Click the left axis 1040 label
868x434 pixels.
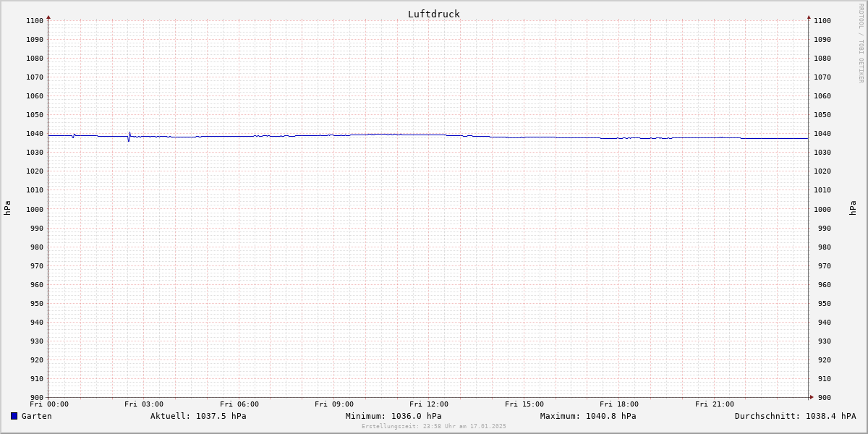click(35, 134)
